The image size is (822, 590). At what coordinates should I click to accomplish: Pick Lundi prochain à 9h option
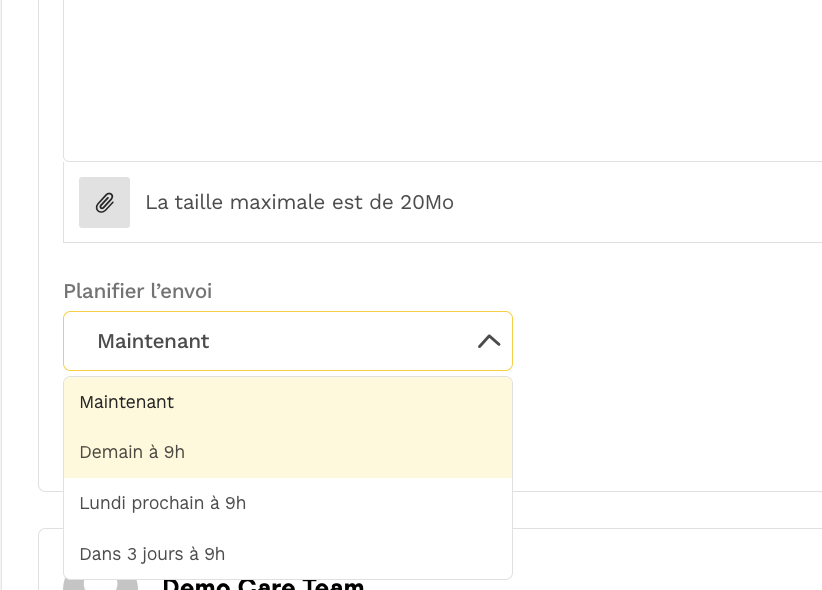tap(163, 503)
